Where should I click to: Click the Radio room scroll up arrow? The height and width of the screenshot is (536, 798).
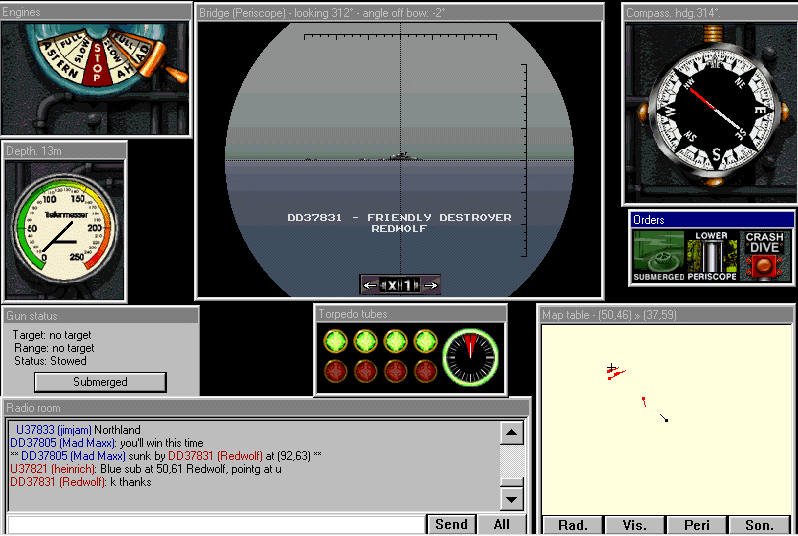[x=511, y=433]
